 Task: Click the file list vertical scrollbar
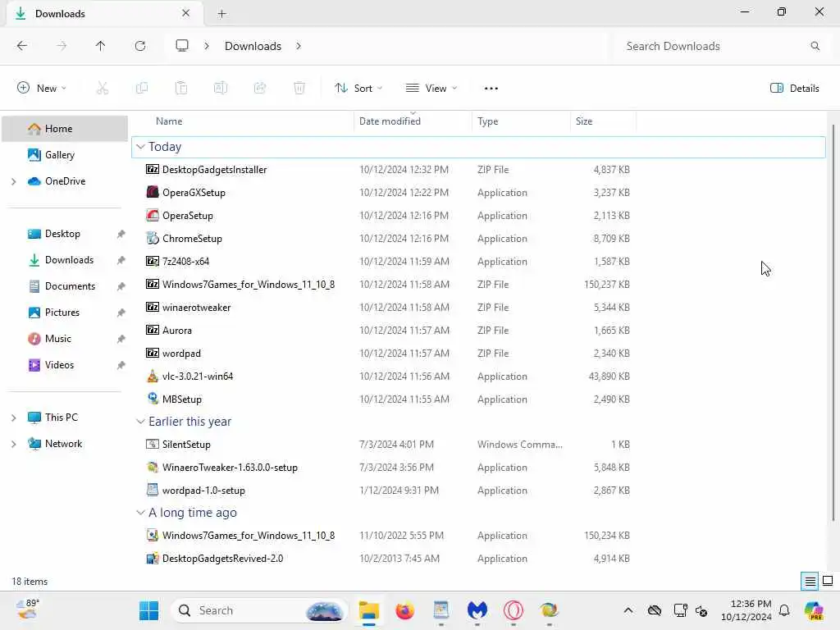tap(833, 322)
